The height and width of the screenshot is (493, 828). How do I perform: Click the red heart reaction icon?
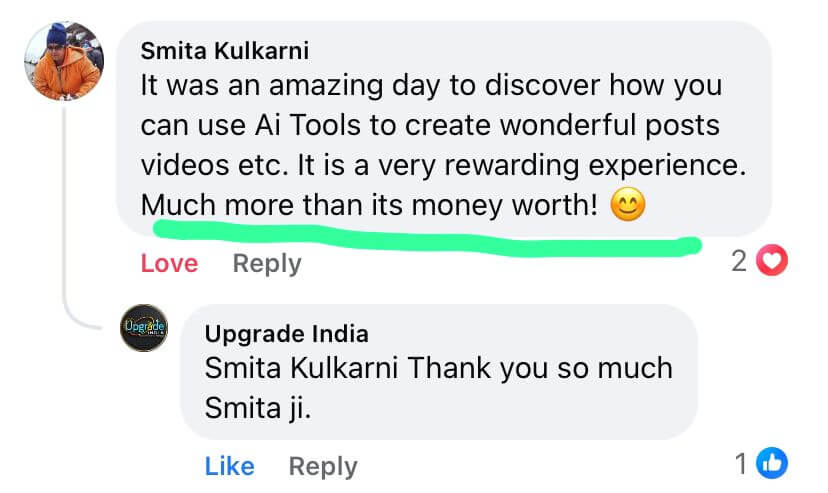[772, 260]
